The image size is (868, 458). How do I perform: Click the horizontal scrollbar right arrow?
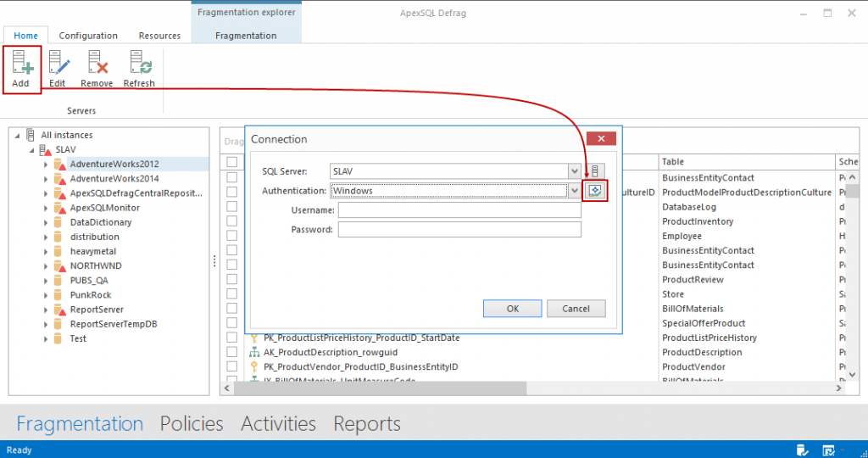[x=838, y=388]
